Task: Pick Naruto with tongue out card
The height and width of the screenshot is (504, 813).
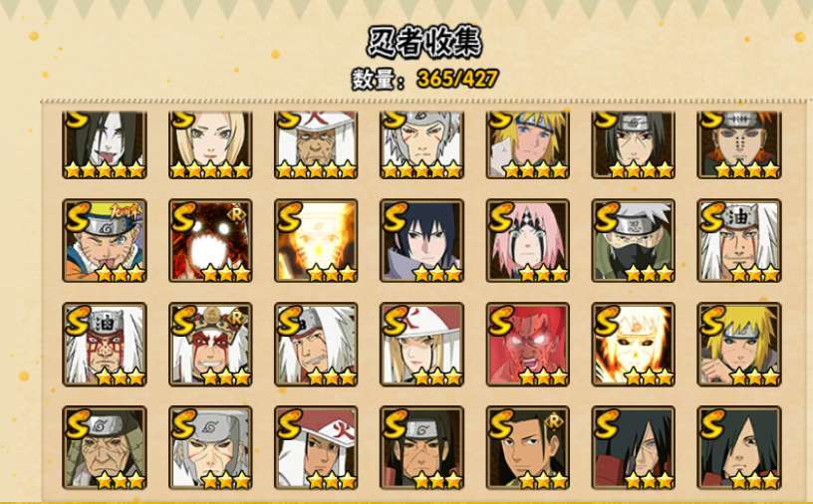Action: [105, 241]
